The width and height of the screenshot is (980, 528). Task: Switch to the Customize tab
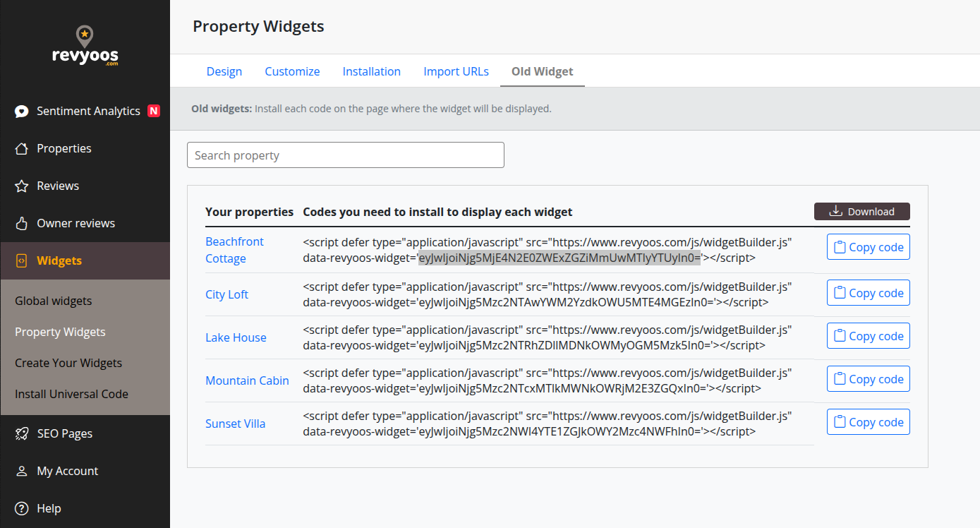tap(292, 71)
